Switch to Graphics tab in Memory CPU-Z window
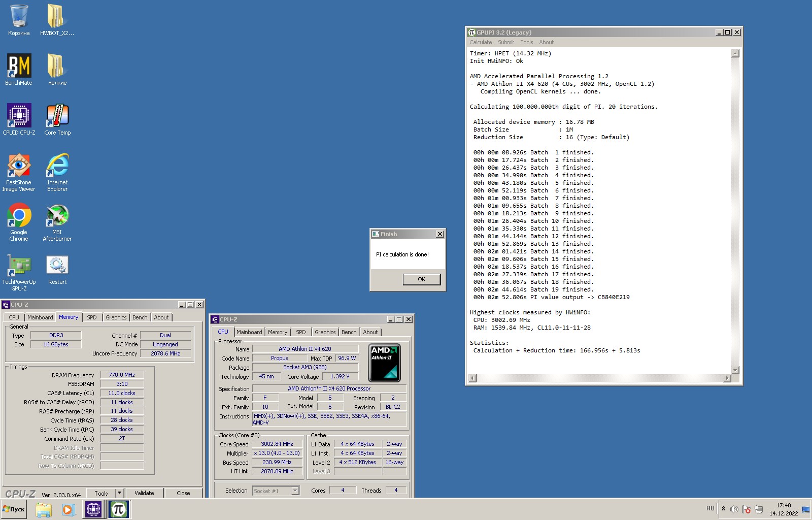812x520 pixels. coord(116,317)
